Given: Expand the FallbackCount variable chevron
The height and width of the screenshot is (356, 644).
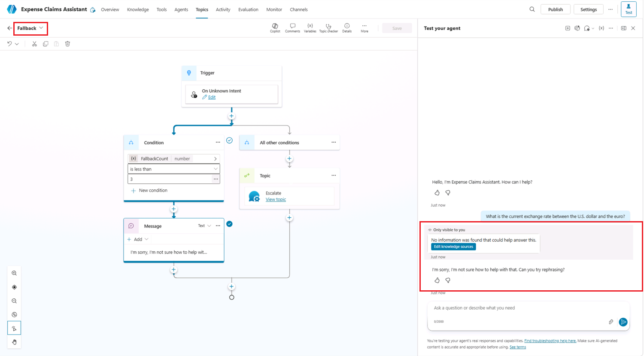Looking at the screenshot, I should 215,158.
